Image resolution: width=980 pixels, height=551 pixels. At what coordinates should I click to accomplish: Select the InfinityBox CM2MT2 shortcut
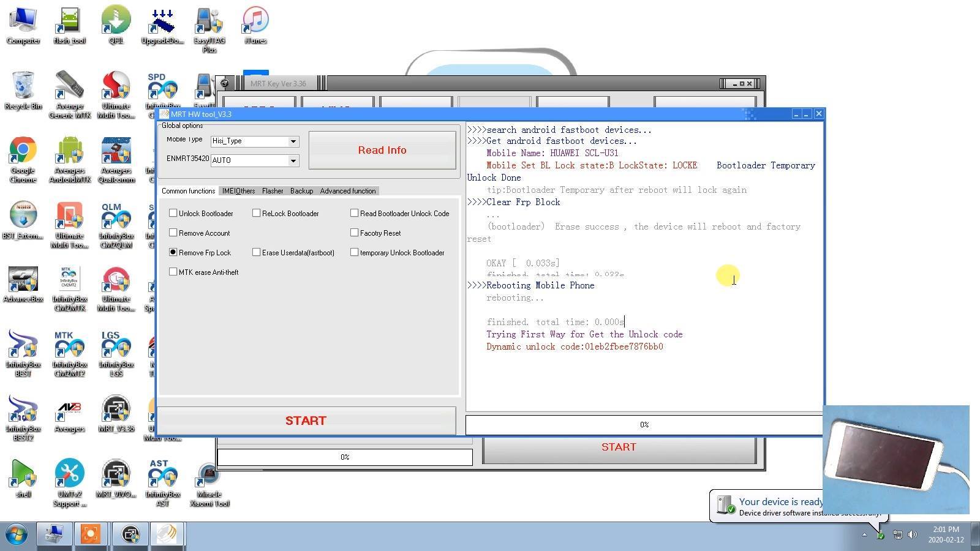tap(69, 354)
